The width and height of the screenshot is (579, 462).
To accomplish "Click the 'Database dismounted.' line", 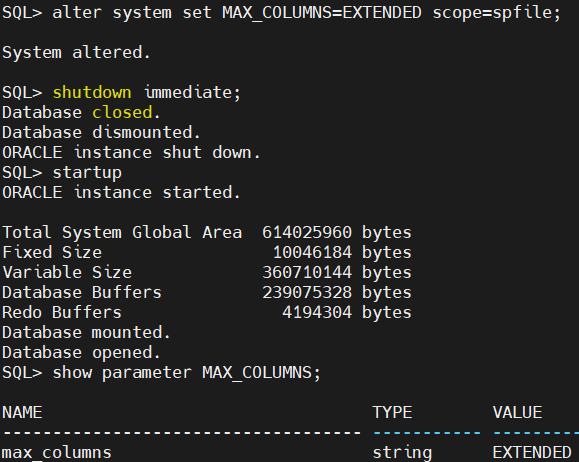I will 101,132.
